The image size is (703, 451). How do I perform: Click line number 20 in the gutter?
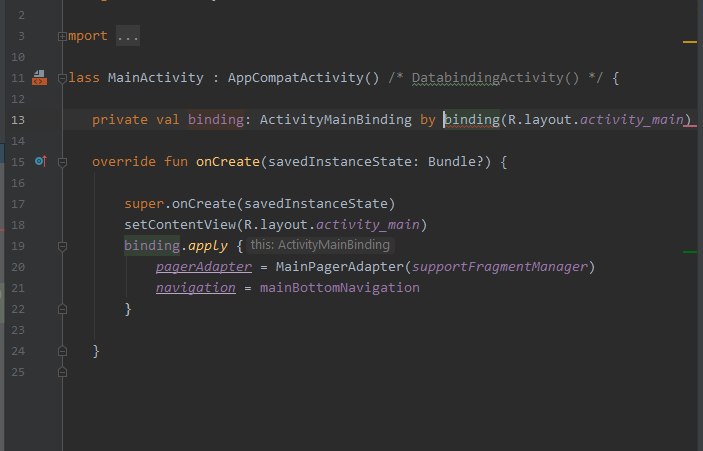pyautogui.click(x=18, y=267)
